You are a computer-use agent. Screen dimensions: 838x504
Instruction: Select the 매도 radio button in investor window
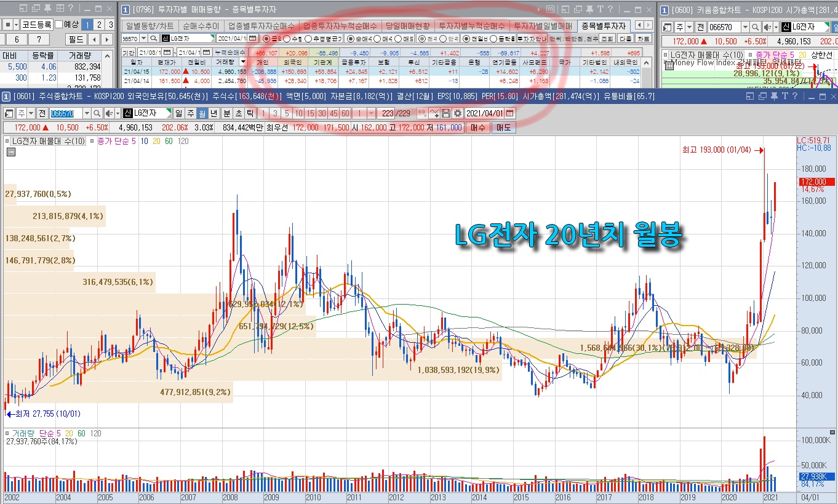tap(398, 38)
